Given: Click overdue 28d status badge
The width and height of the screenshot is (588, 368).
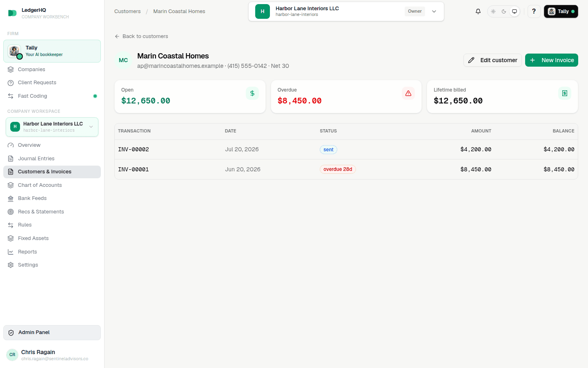Looking at the screenshot, I should 338,169.
